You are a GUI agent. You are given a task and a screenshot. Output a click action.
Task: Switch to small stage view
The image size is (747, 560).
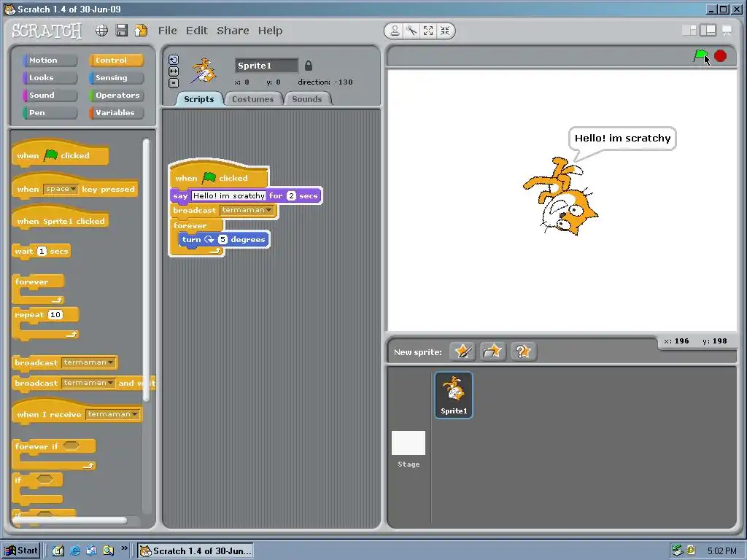[x=689, y=31]
